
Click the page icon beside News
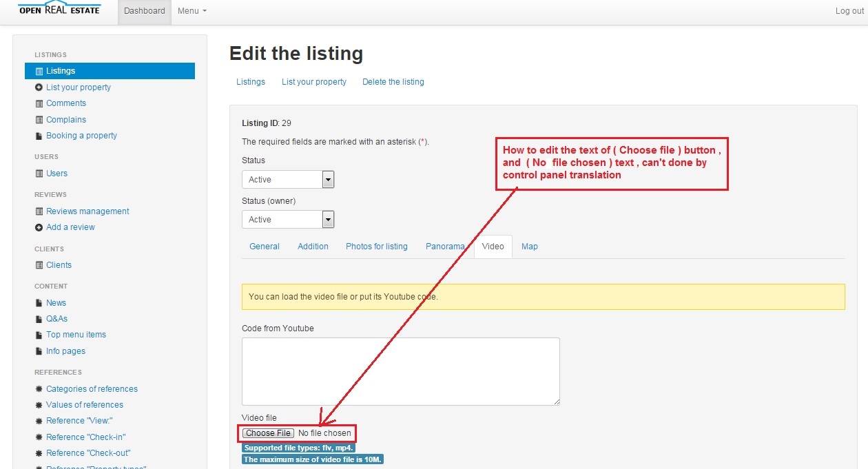[x=39, y=303]
